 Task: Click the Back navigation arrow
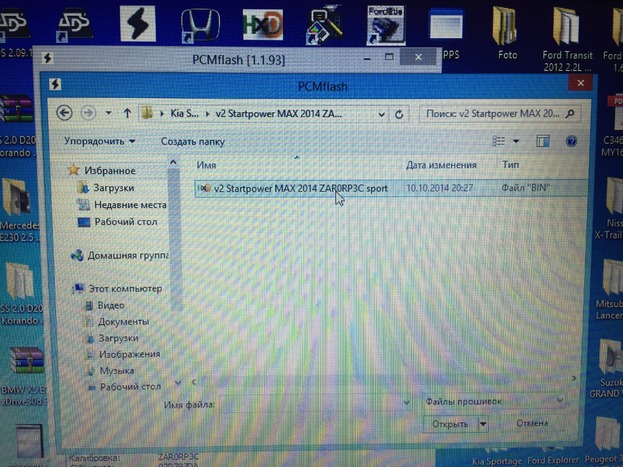click(x=65, y=112)
